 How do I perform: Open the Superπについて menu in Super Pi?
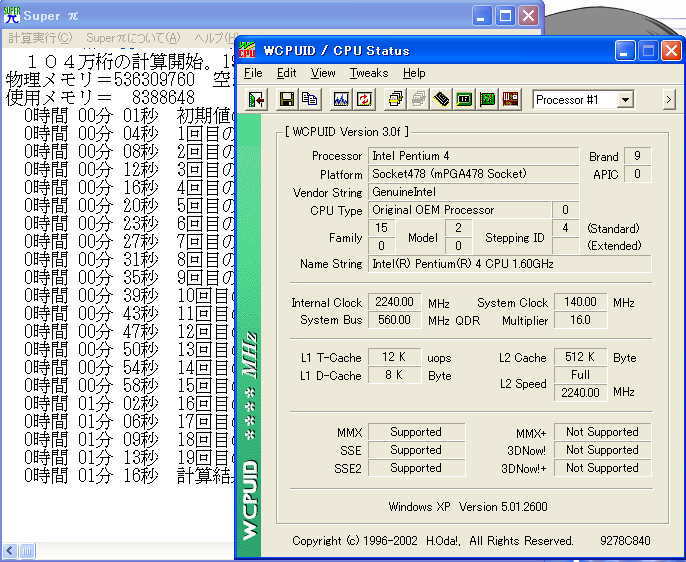[133, 38]
